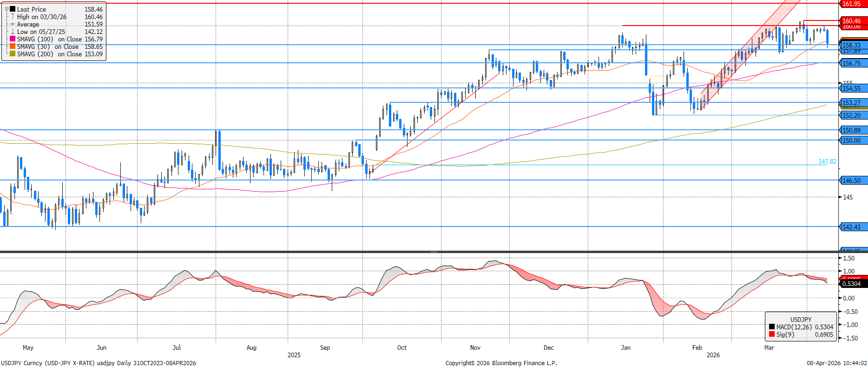Click the High marker icon in legend
This screenshot has height=367, width=868.
(x=13, y=17)
